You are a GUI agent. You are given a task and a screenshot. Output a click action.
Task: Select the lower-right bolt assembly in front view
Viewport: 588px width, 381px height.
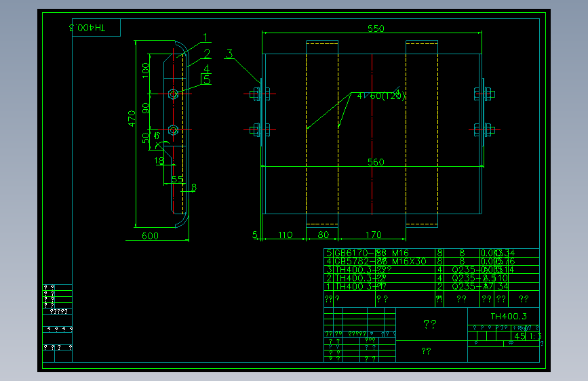click(x=484, y=130)
